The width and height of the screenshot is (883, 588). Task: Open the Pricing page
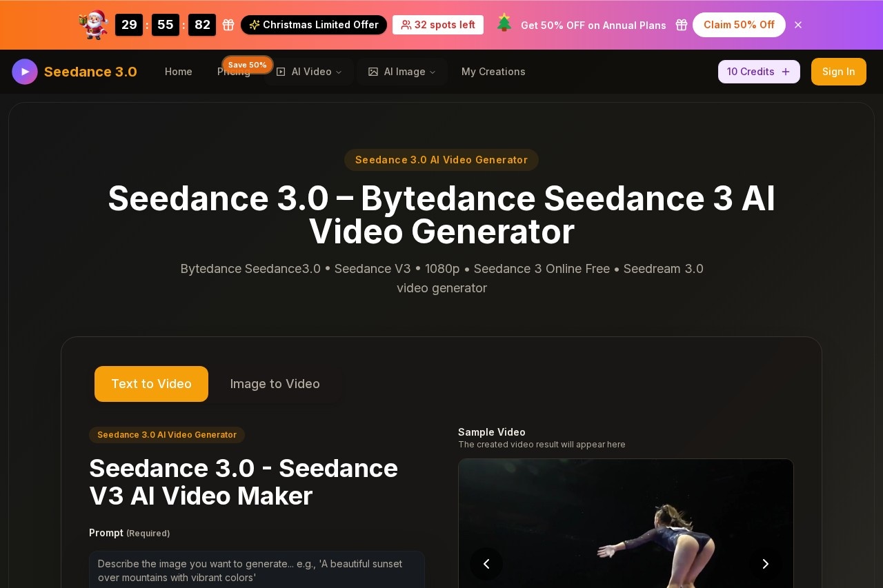234,72
